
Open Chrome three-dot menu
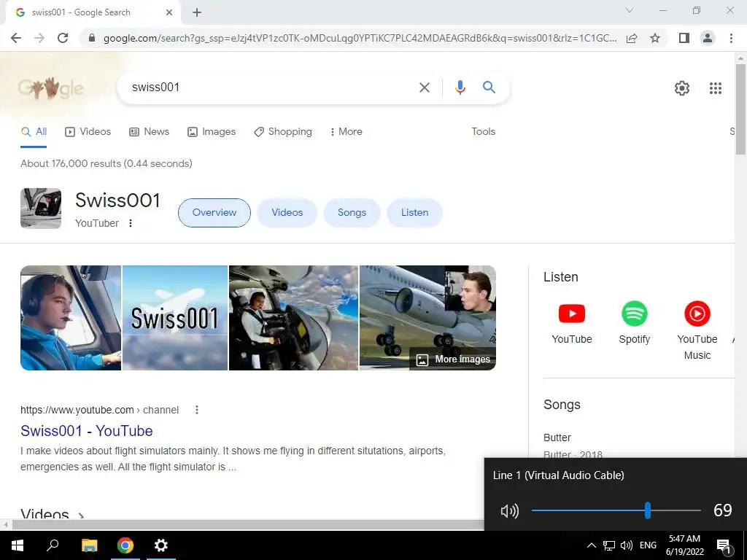pyautogui.click(x=731, y=38)
